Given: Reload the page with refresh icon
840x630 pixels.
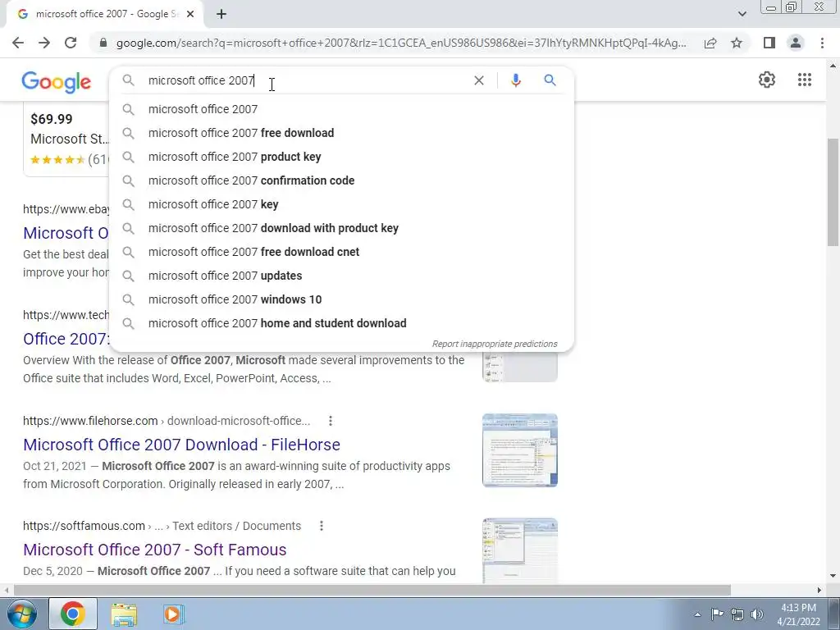Looking at the screenshot, I should point(71,43).
